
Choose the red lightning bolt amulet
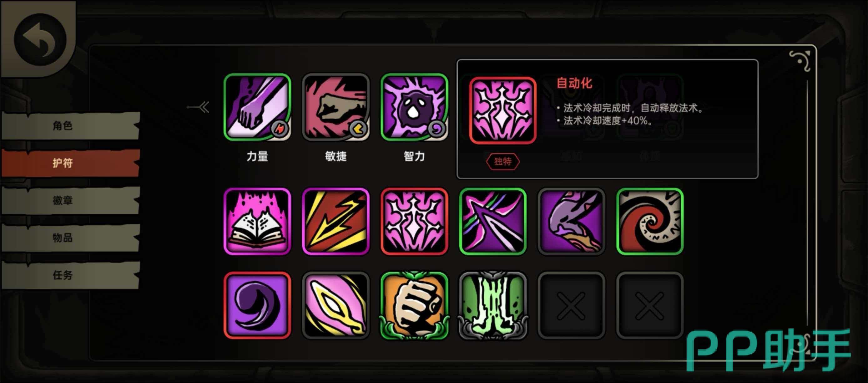click(336, 222)
